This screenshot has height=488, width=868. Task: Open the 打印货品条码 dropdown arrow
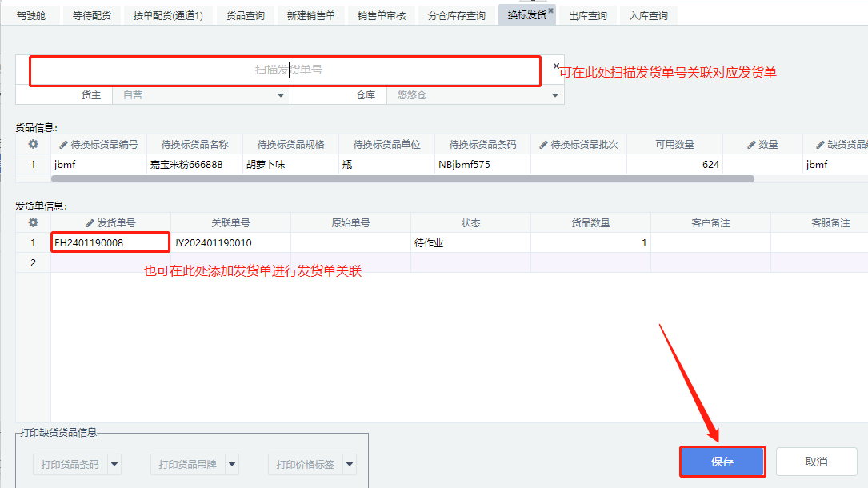tap(114, 464)
